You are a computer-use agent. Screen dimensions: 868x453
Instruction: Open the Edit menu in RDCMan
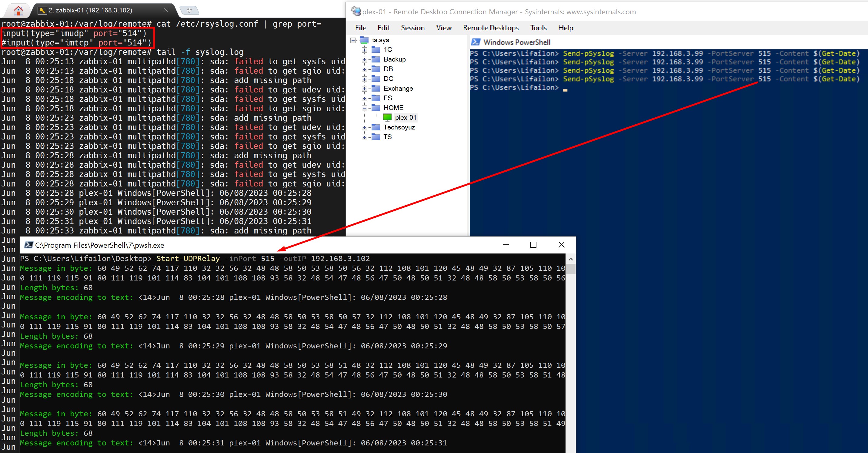pyautogui.click(x=383, y=28)
